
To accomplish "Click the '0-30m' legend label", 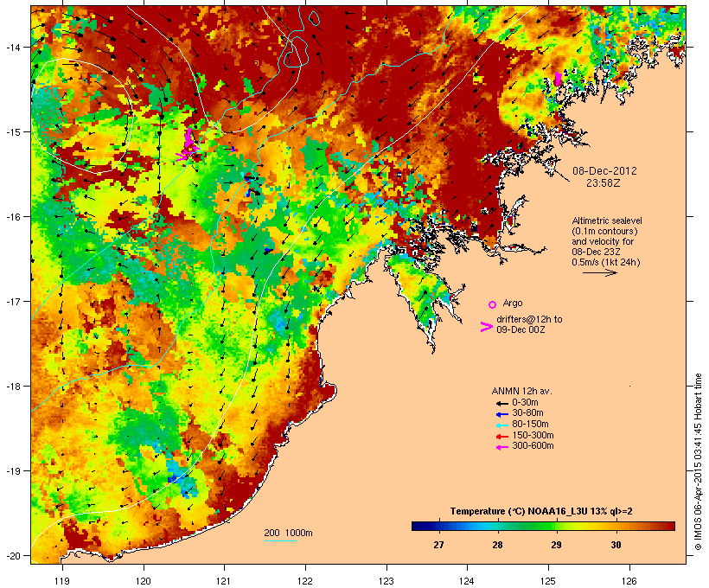I will (525, 403).
